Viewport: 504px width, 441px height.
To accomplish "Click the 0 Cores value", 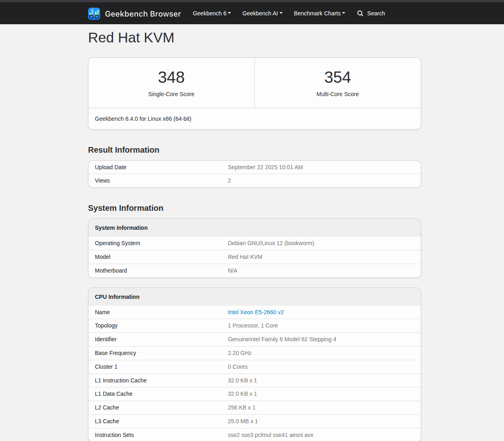I will pos(238,367).
